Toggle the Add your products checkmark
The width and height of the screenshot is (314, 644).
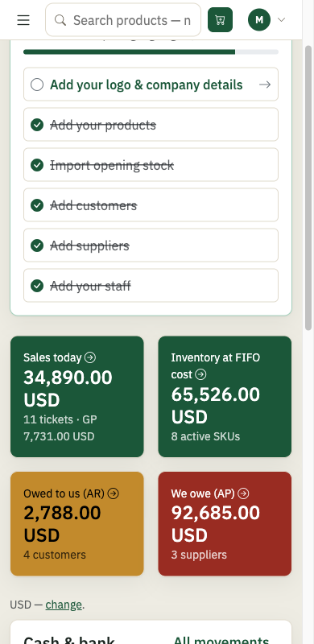(x=37, y=125)
